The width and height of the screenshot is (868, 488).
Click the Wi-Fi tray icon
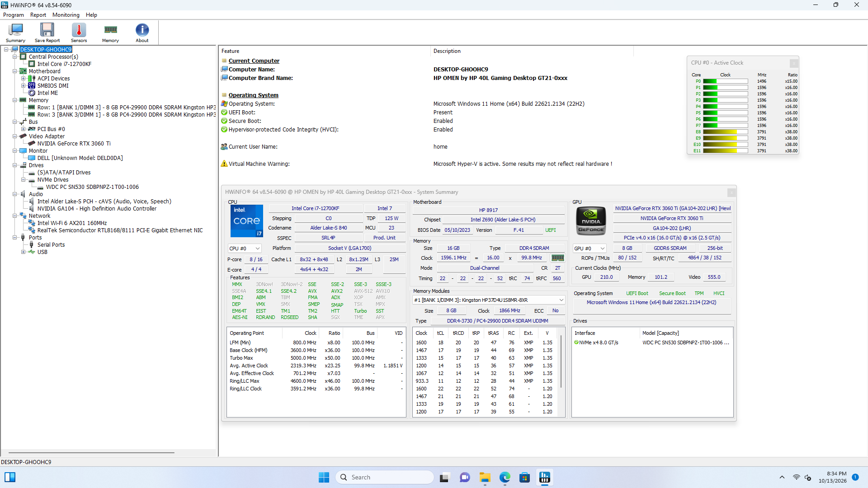click(x=796, y=477)
